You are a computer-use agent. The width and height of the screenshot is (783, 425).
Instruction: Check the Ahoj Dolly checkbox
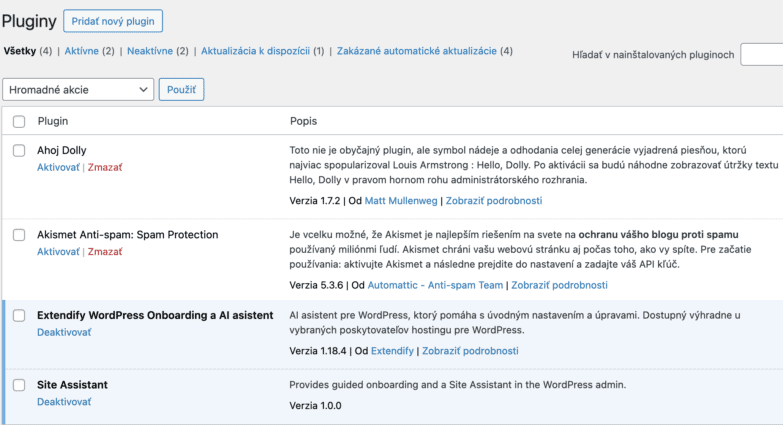tap(19, 150)
